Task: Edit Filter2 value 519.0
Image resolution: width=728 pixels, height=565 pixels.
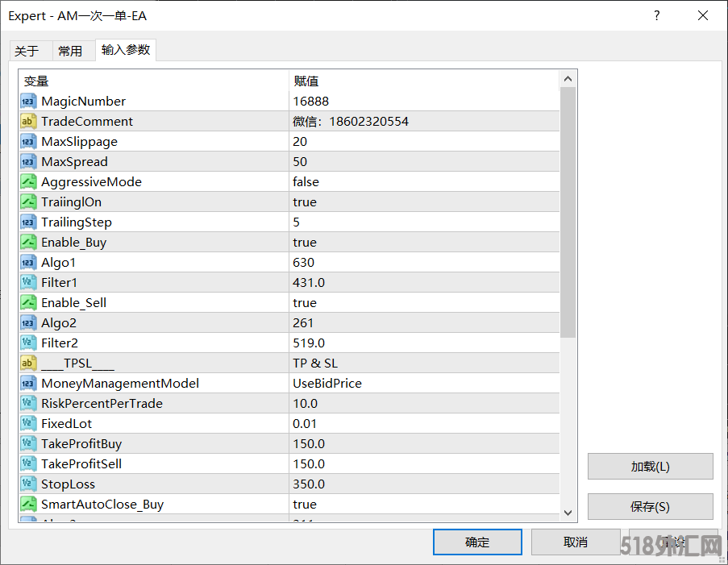Action: (424, 343)
